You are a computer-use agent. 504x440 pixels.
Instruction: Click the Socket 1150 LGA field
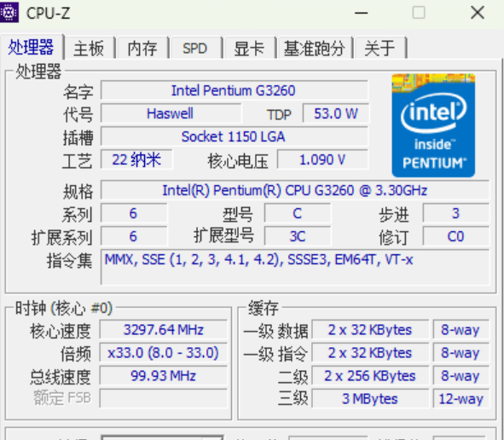(235, 136)
